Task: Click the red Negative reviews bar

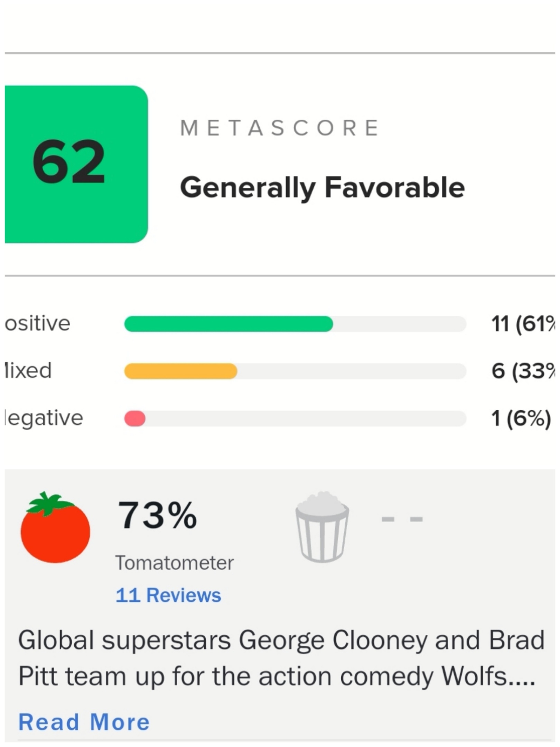Action: pos(135,418)
